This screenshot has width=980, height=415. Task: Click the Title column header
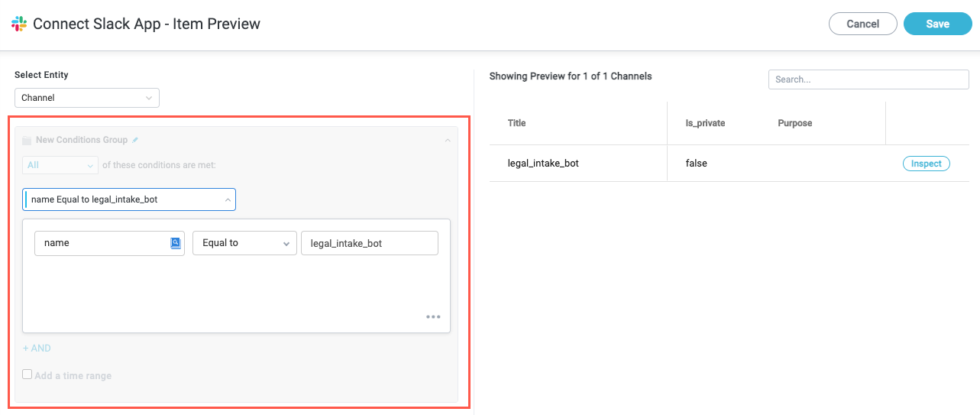point(517,123)
